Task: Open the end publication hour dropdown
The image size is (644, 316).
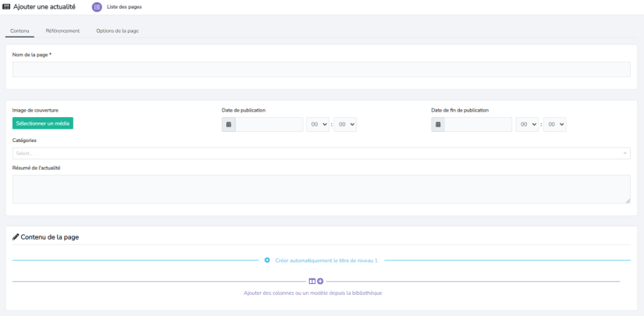Action: point(528,124)
